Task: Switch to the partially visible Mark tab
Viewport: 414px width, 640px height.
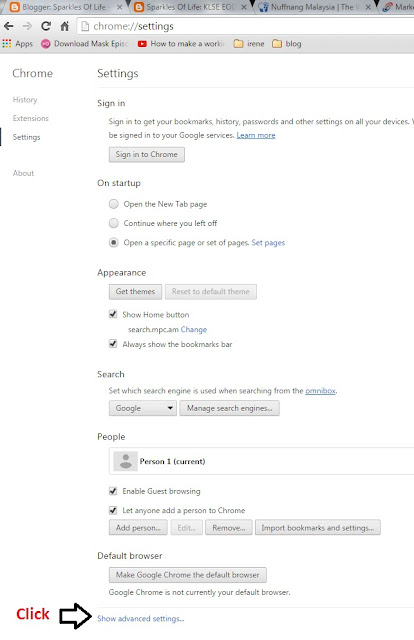Action: point(398,7)
